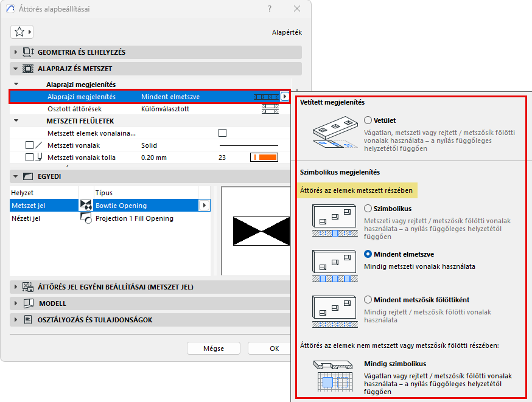Click the Metszeti vonalak line-type icon
The width and height of the screenshot is (532, 402).
coord(39,145)
